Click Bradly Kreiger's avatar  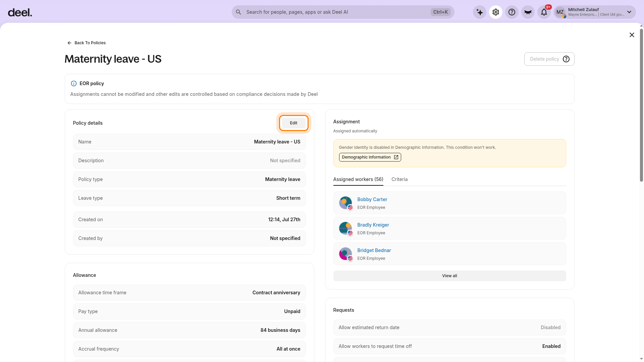click(345, 228)
